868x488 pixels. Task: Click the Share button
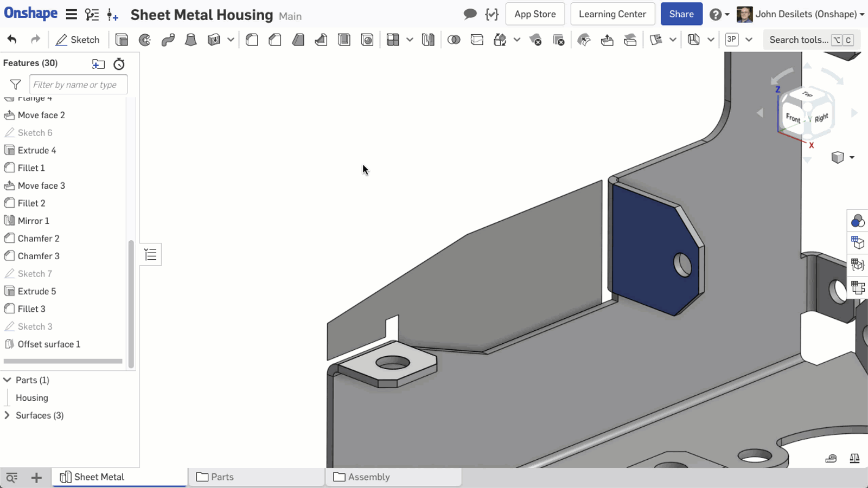[681, 14]
